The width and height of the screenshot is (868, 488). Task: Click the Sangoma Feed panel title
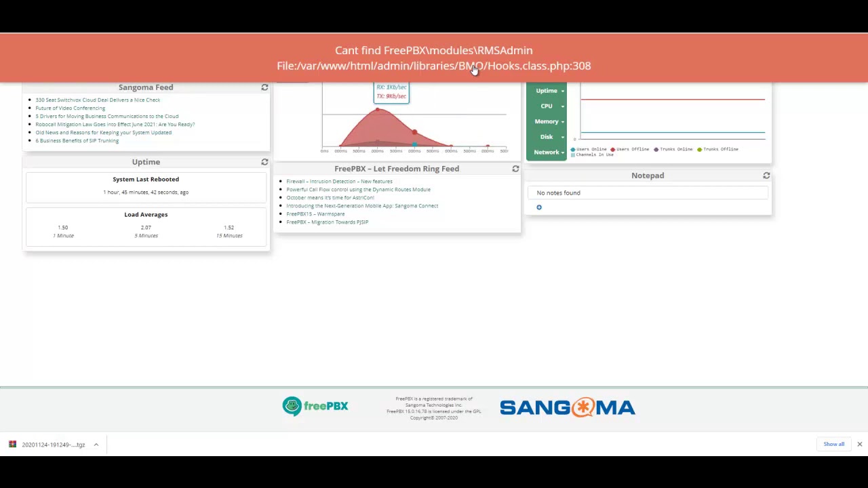146,87
